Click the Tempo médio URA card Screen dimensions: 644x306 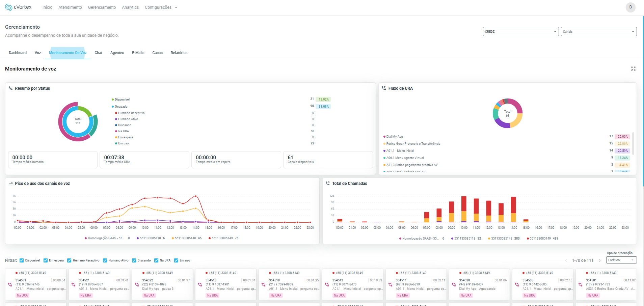[144, 160]
